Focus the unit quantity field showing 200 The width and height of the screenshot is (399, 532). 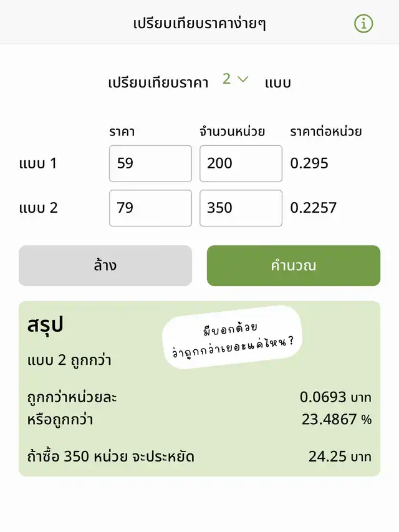pos(241,163)
